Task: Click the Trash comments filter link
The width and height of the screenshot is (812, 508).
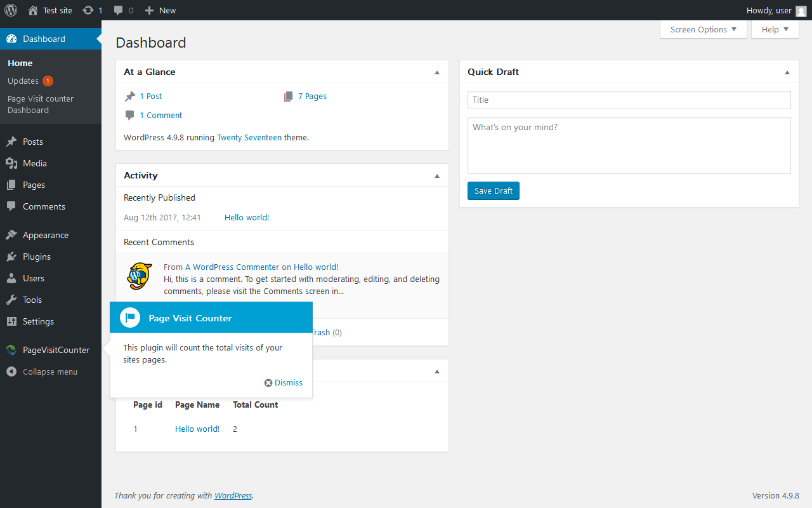Action: click(320, 333)
